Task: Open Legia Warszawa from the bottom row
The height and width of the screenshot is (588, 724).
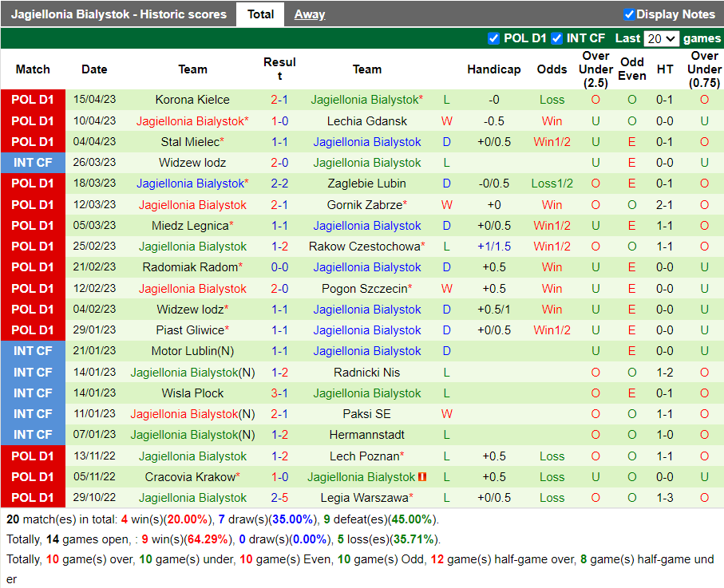Action: pyautogui.click(x=366, y=497)
